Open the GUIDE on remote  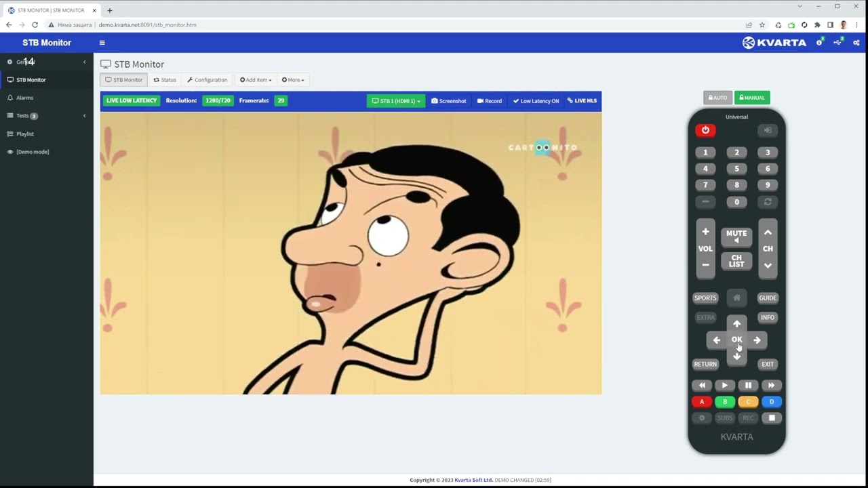768,298
